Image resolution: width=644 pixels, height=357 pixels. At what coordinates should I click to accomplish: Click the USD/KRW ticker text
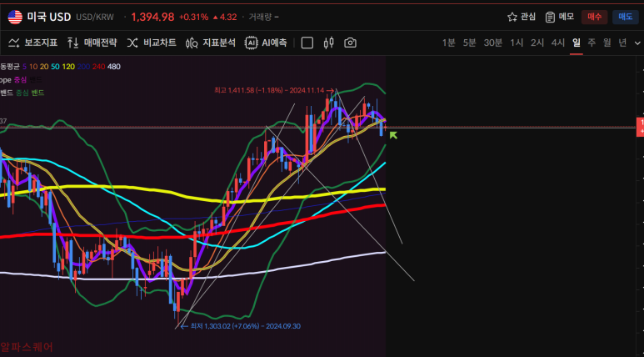(x=95, y=18)
